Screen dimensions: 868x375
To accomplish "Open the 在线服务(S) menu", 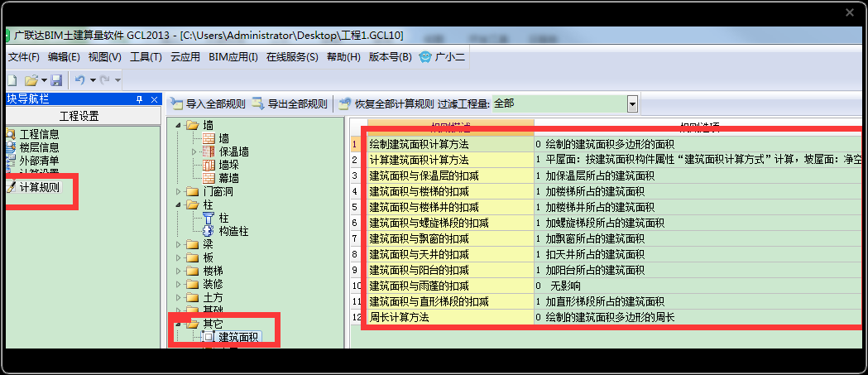I will [x=292, y=56].
